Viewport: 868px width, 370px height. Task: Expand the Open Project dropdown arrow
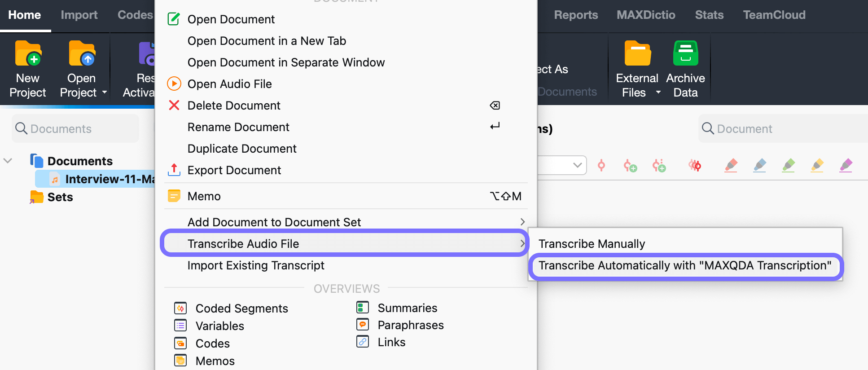point(105,92)
